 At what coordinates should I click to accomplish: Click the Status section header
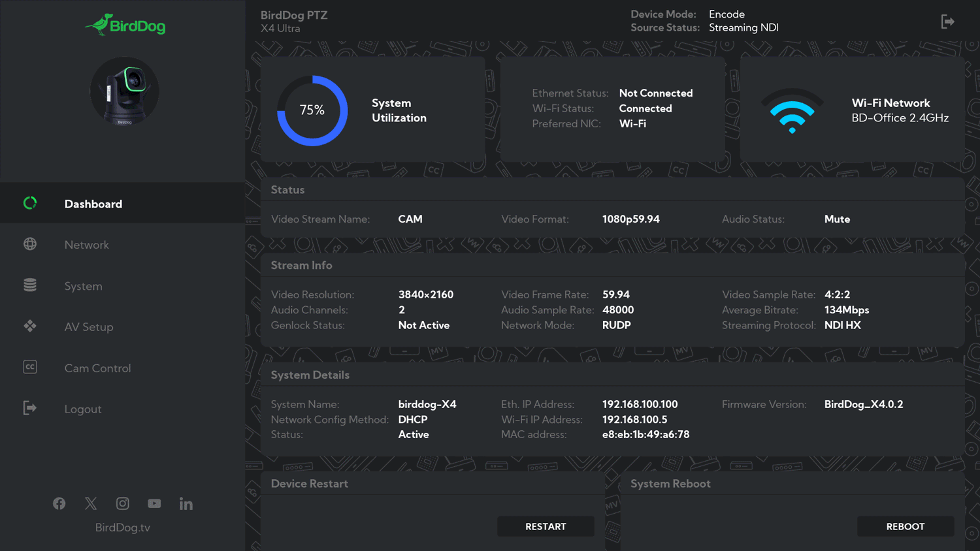287,190
